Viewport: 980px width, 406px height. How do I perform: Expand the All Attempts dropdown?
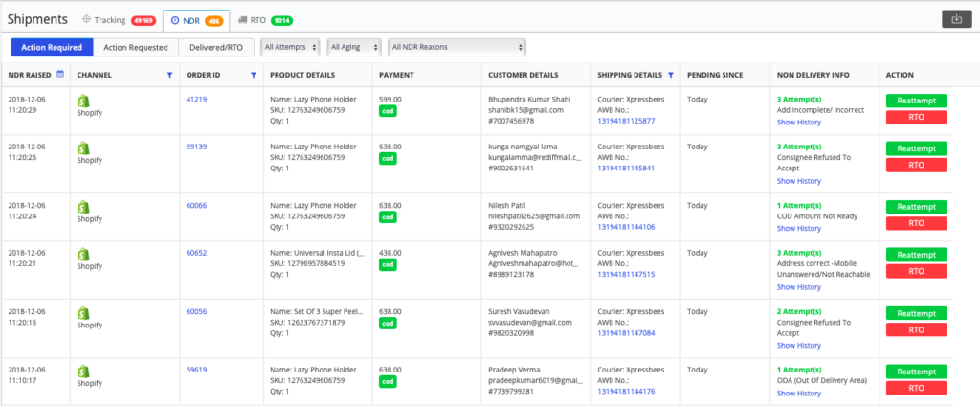tap(290, 47)
